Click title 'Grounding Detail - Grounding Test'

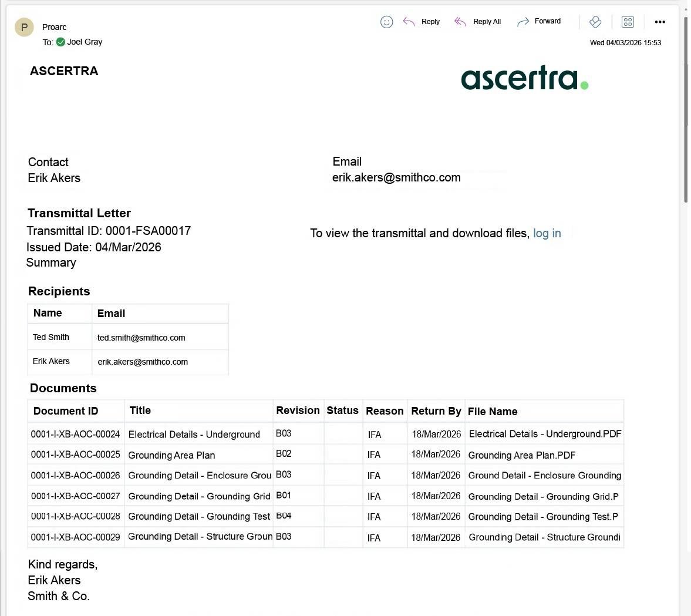[x=199, y=516]
